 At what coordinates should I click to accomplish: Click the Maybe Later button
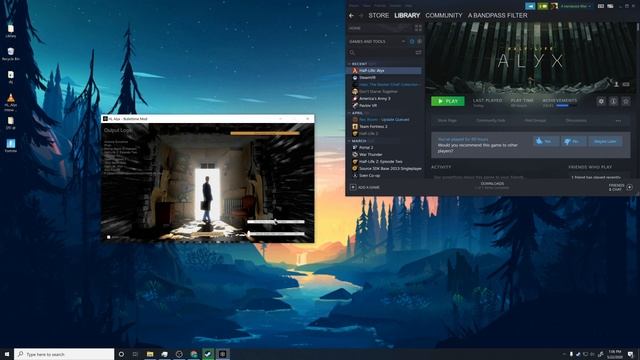[605, 141]
